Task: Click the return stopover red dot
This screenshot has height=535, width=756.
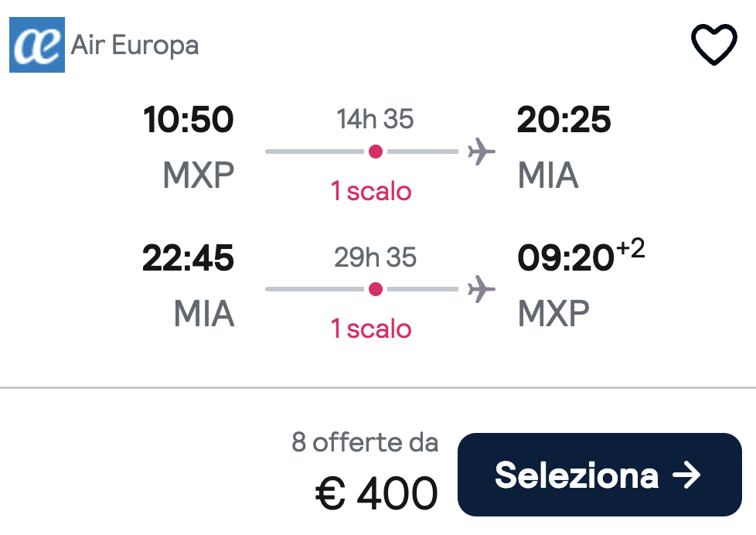Action: (x=376, y=289)
